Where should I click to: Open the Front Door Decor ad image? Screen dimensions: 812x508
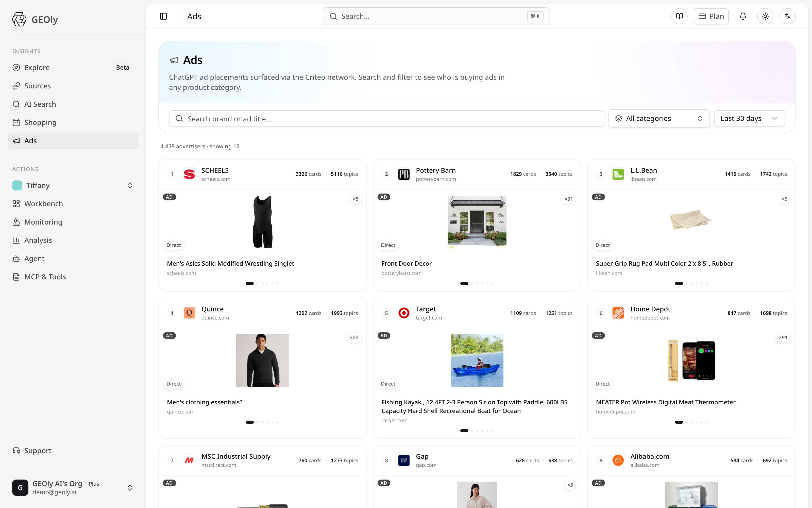pos(477,222)
